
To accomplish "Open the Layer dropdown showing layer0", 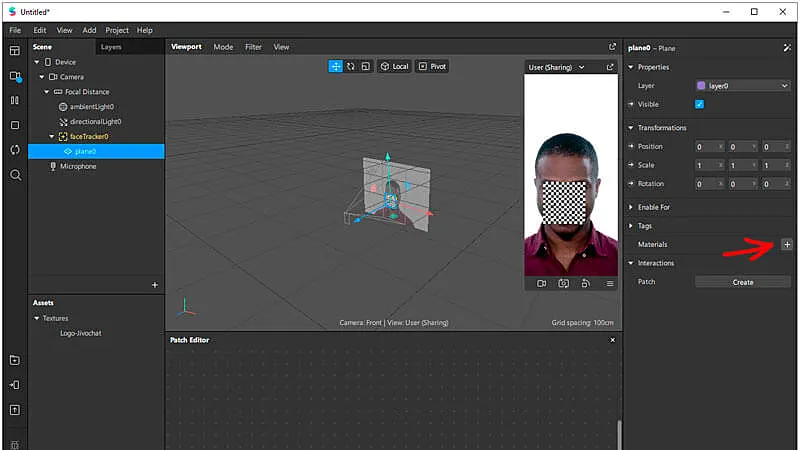I will coord(742,86).
